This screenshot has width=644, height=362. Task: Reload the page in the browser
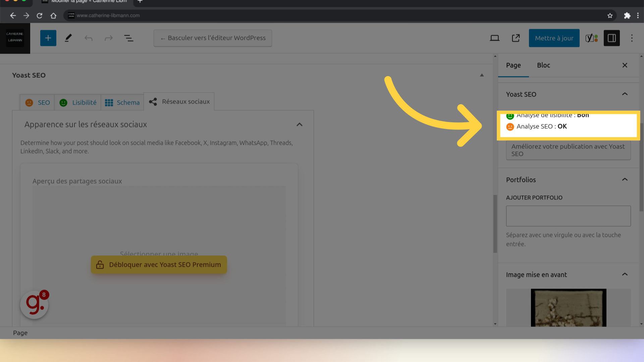[x=40, y=15]
